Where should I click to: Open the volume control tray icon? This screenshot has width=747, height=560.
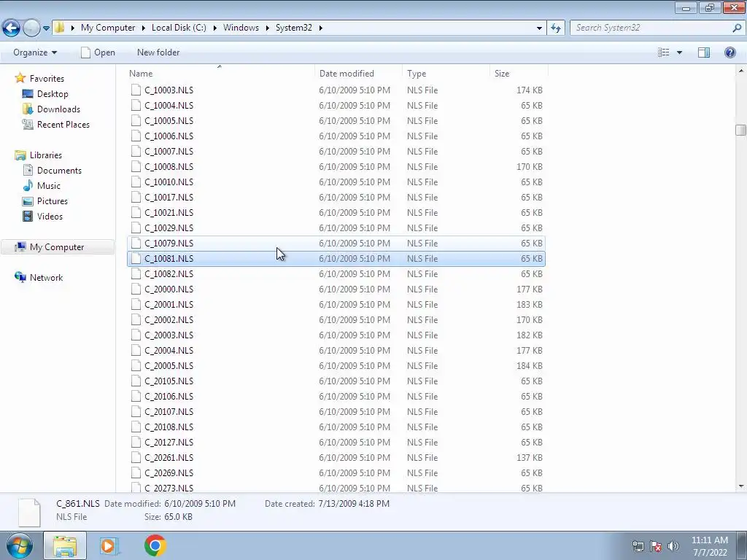pyautogui.click(x=673, y=546)
